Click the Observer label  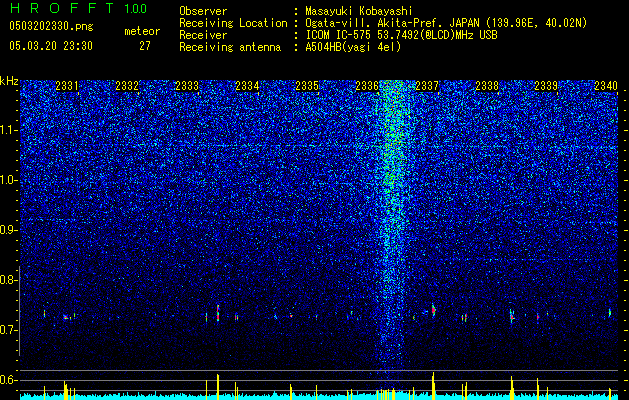click(x=203, y=11)
